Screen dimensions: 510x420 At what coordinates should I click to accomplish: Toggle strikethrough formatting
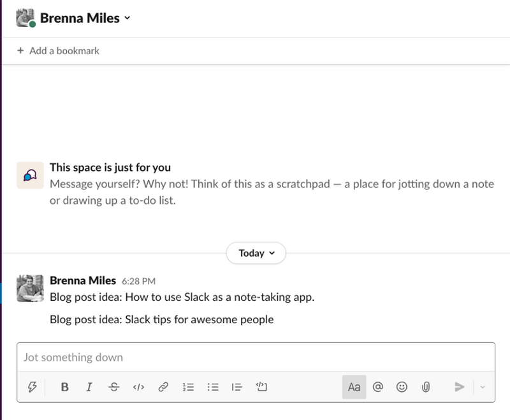(x=113, y=387)
